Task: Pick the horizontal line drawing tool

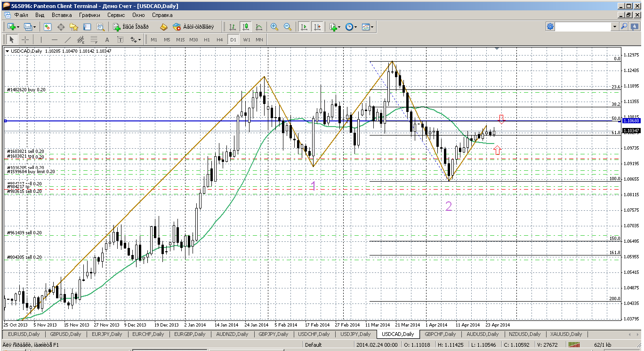Action: click(x=55, y=40)
